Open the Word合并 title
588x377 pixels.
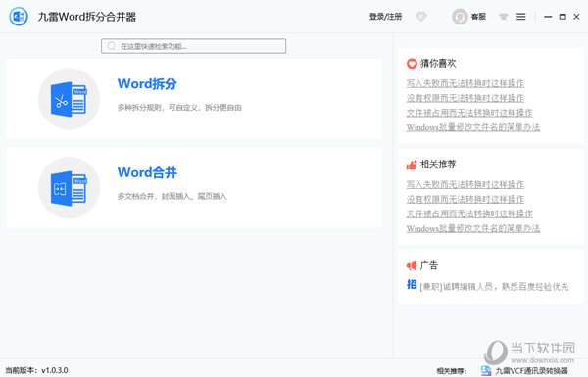coord(147,172)
